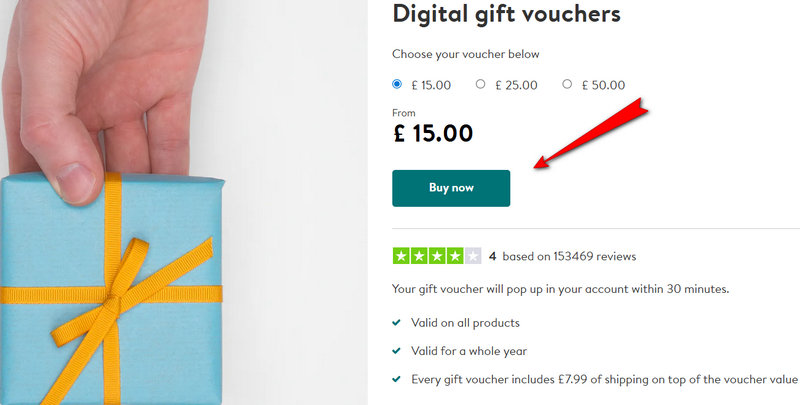Click the grey fifth rating star
Screen dimensions: 800x405
click(473, 256)
